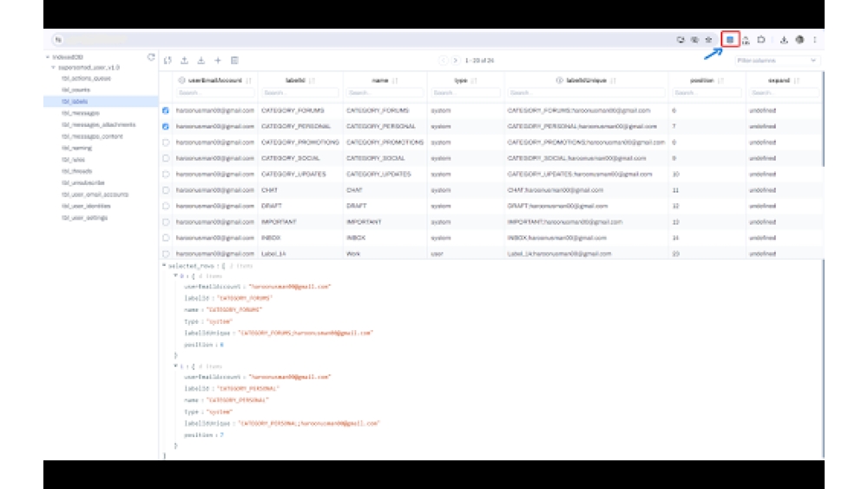
Task: Open tbl_actions_queue table
Action: tap(86, 78)
